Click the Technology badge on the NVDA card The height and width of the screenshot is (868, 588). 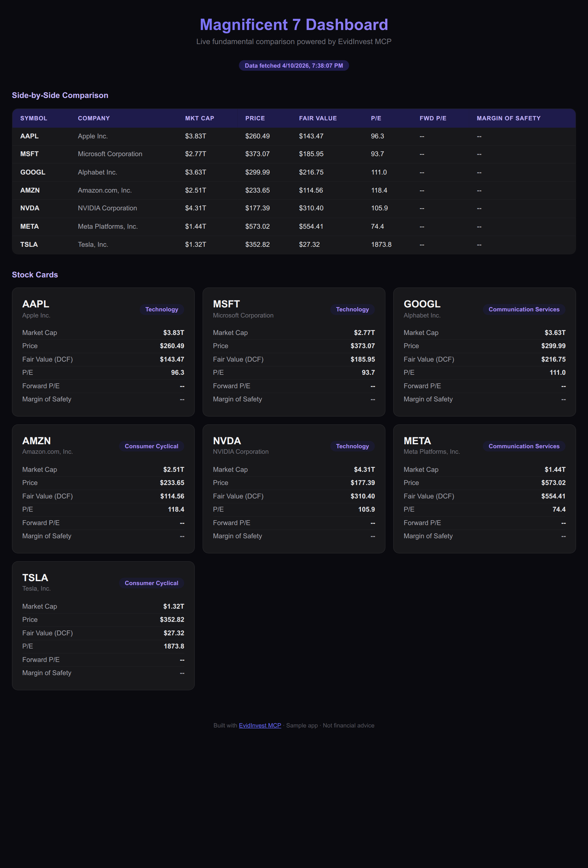[352, 446]
